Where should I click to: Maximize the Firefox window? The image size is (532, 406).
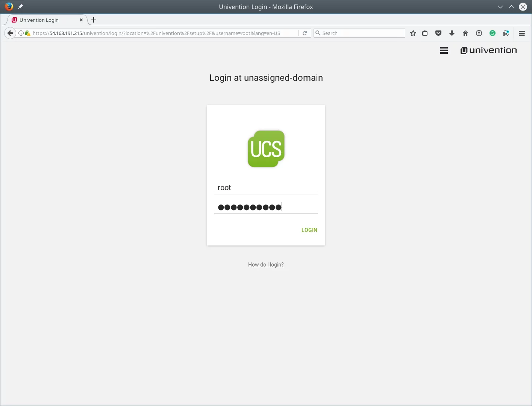(x=512, y=7)
